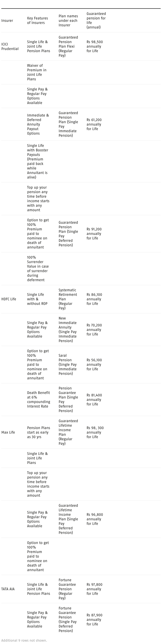Click the 100% Surrender Value feature cell
Viewport: 162px width, 644px height.
pos(38,269)
